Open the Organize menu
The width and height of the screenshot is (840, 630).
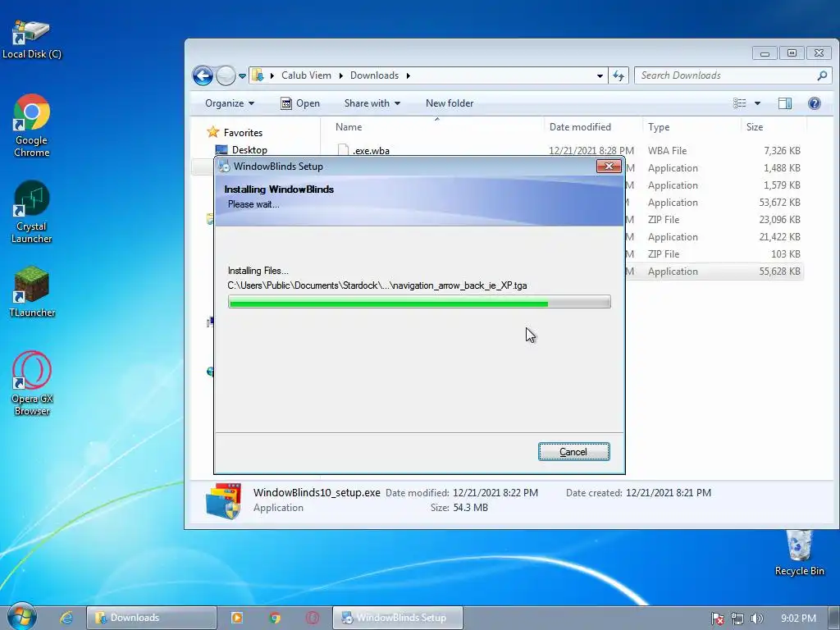tap(230, 103)
